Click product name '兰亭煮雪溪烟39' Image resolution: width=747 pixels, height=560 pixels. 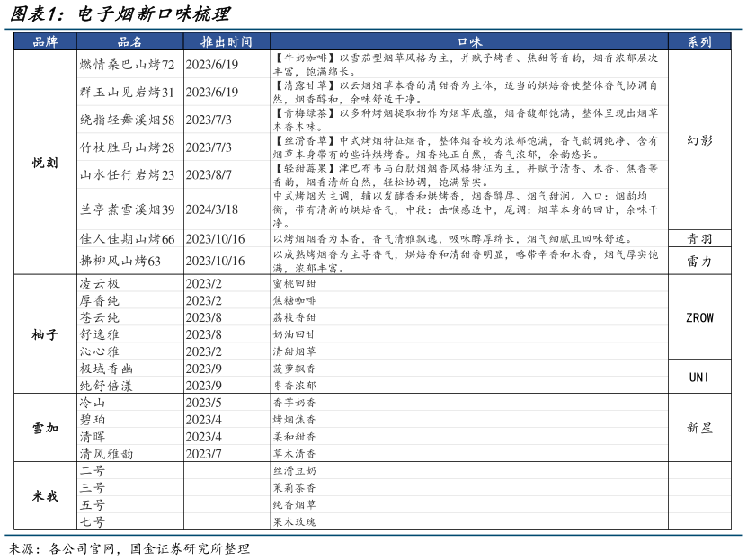coord(128,209)
